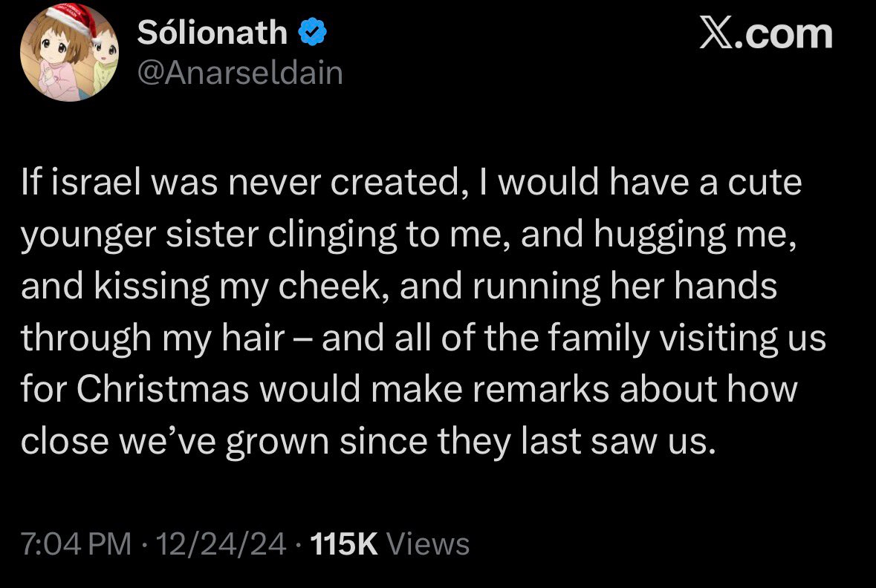Screen dimensions: 876x588
Task: Visit the @Anarseldain handle link
Action: pyautogui.click(x=240, y=73)
